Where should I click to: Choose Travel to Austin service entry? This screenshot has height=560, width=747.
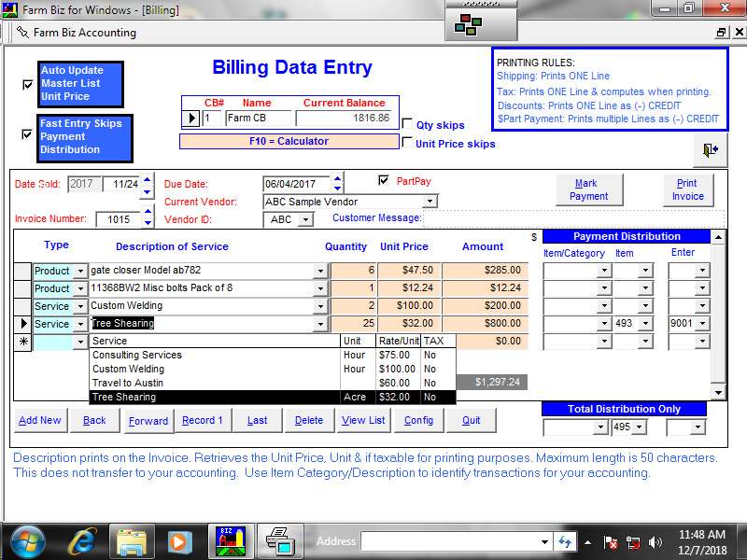coord(128,383)
